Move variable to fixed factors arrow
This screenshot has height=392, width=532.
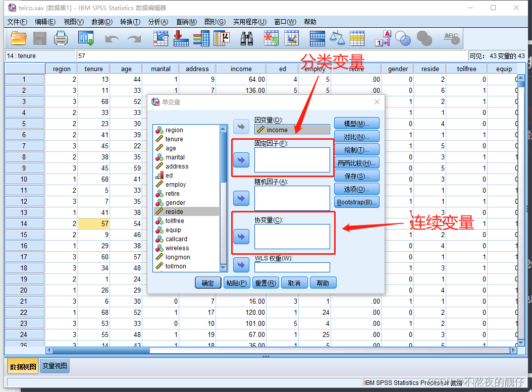point(241,160)
